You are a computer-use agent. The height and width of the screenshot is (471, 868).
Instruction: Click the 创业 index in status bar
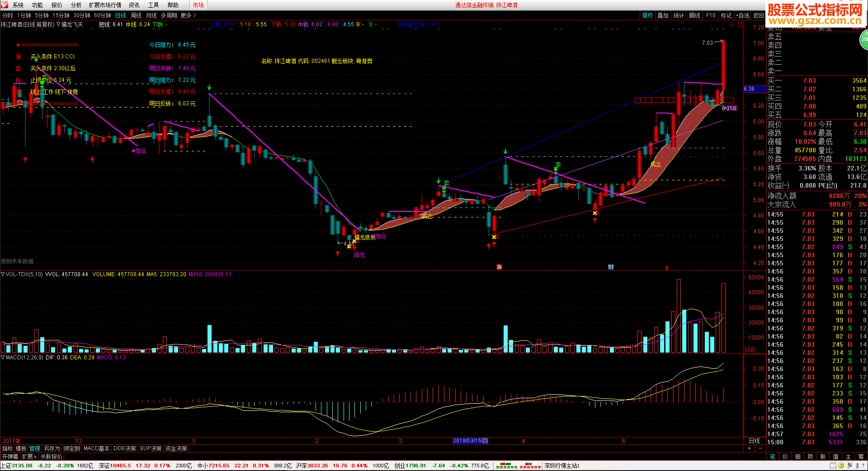click(x=442, y=466)
